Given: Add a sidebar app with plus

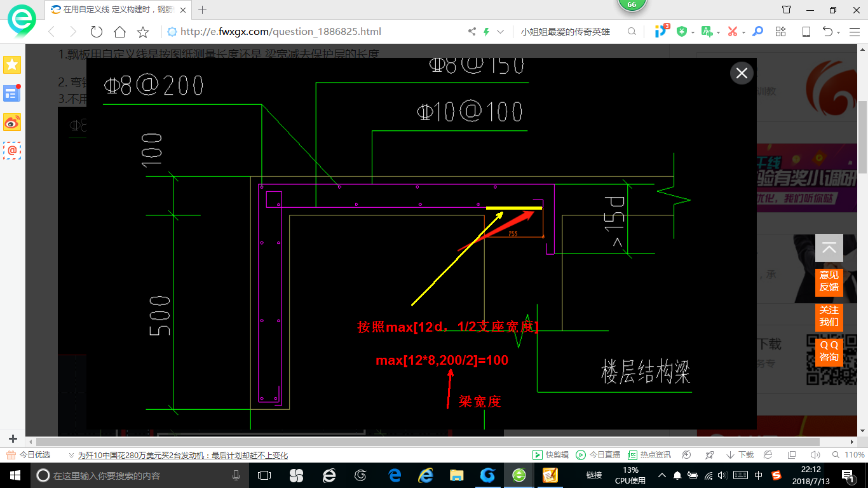Looking at the screenshot, I should (x=12, y=438).
